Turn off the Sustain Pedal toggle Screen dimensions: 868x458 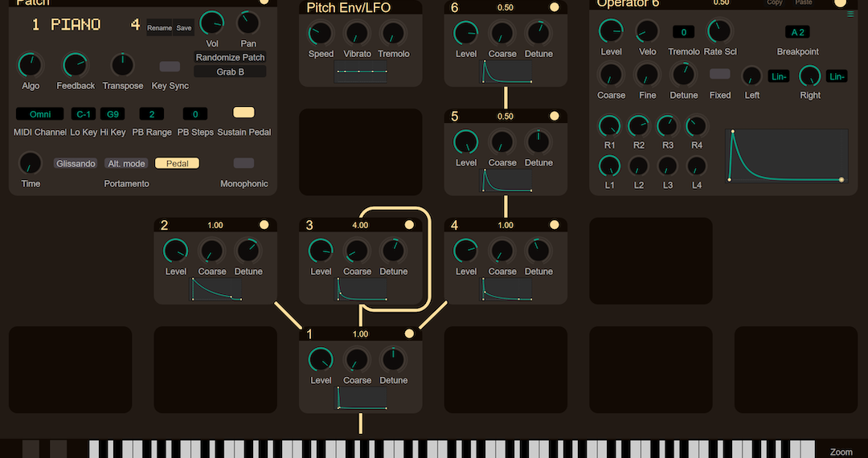244,112
